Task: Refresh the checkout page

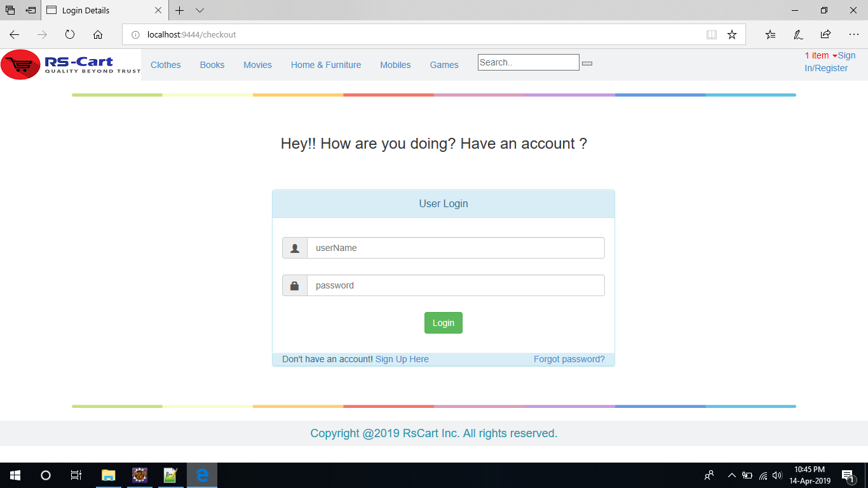Action: 70,34
